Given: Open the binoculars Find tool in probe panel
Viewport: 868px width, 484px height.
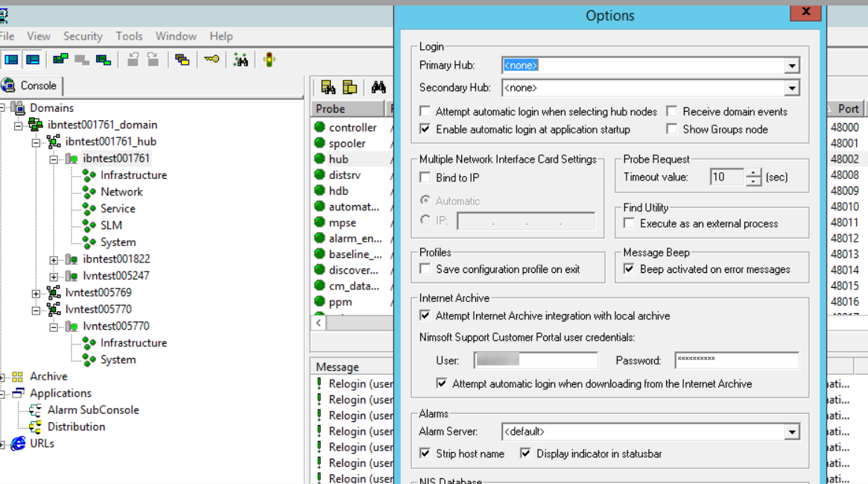Looking at the screenshot, I should pos(378,87).
